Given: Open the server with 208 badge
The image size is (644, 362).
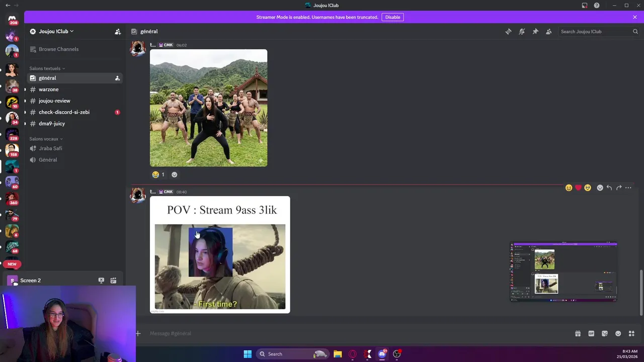Looking at the screenshot, I should 12,19.
